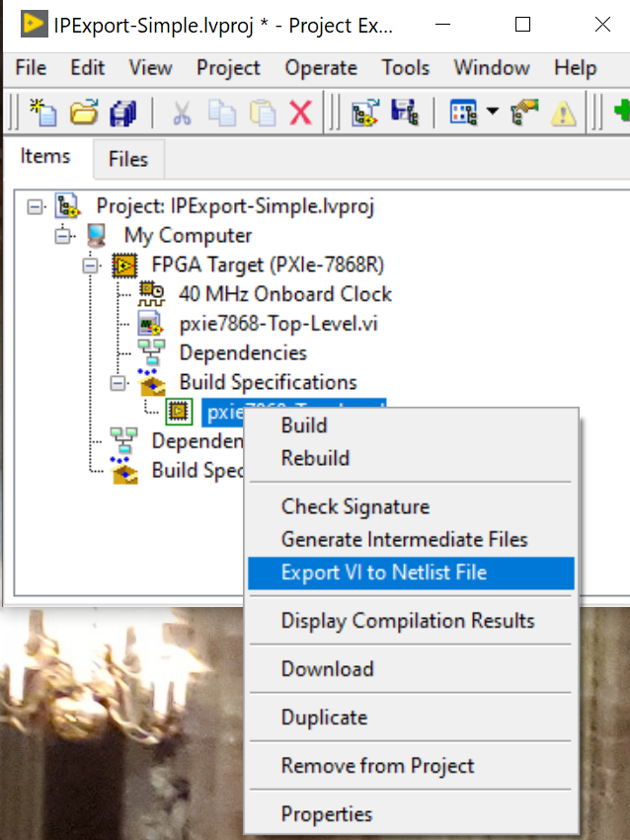The height and width of the screenshot is (840, 630).
Task: Select Check Signature menu entry
Action: pos(411,506)
